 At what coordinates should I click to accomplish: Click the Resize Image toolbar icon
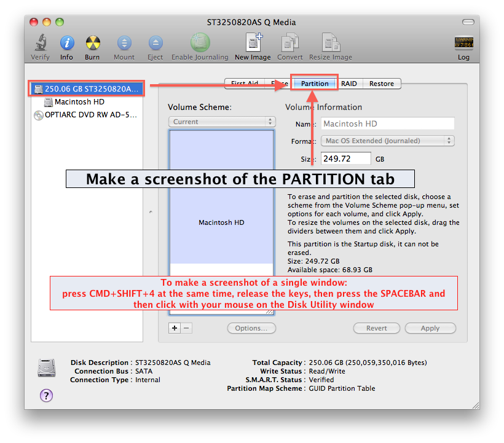pyautogui.click(x=331, y=42)
